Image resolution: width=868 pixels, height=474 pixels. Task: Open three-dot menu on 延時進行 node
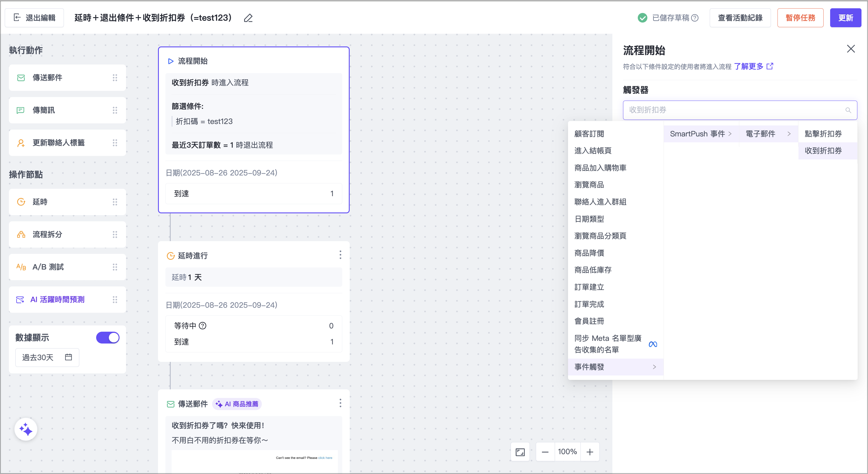click(x=340, y=255)
